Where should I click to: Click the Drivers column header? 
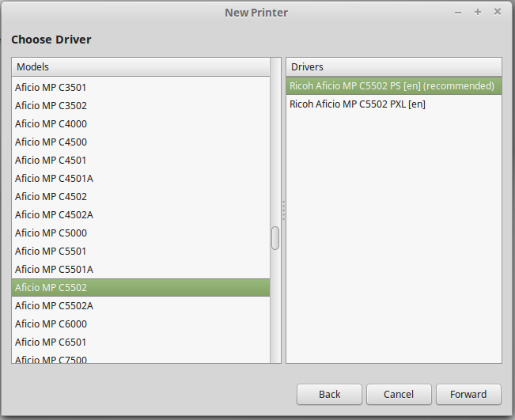[x=394, y=67]
